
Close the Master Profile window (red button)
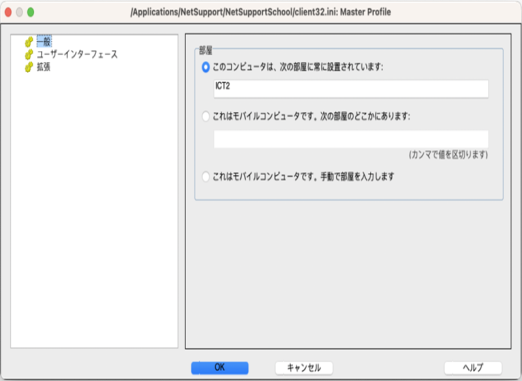tap(8, 12)
